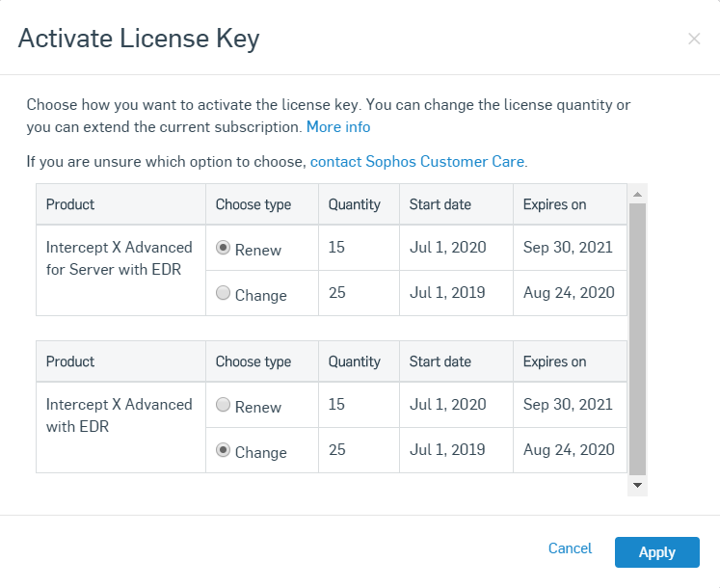Click the vertical scrollbar thumb
This screenshot has width=720, height=588.
(637, 339)
